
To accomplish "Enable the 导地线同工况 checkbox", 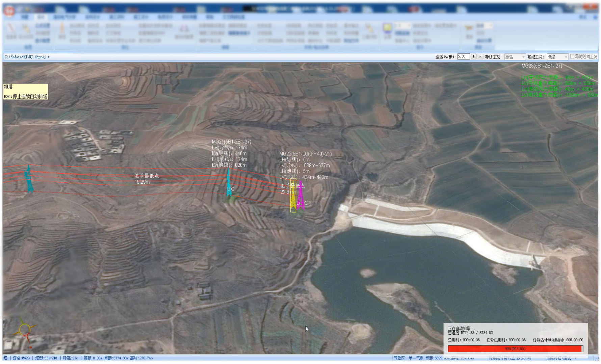I will coord(572,57).
